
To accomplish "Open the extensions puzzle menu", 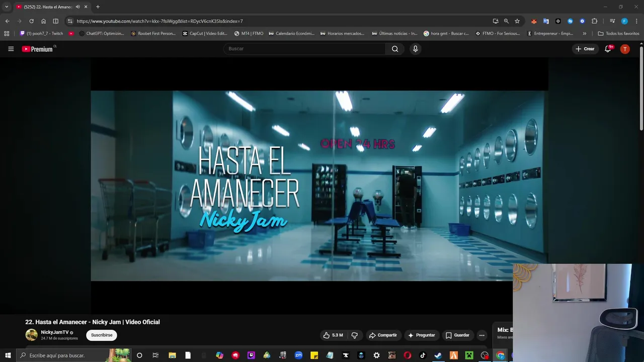I will click(594, 21).
